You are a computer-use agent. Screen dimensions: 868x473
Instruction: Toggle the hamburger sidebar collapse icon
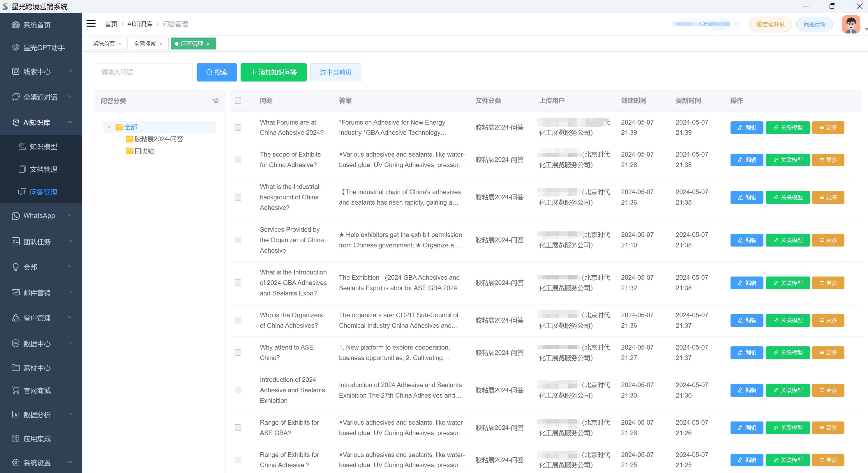coord(91,24)
